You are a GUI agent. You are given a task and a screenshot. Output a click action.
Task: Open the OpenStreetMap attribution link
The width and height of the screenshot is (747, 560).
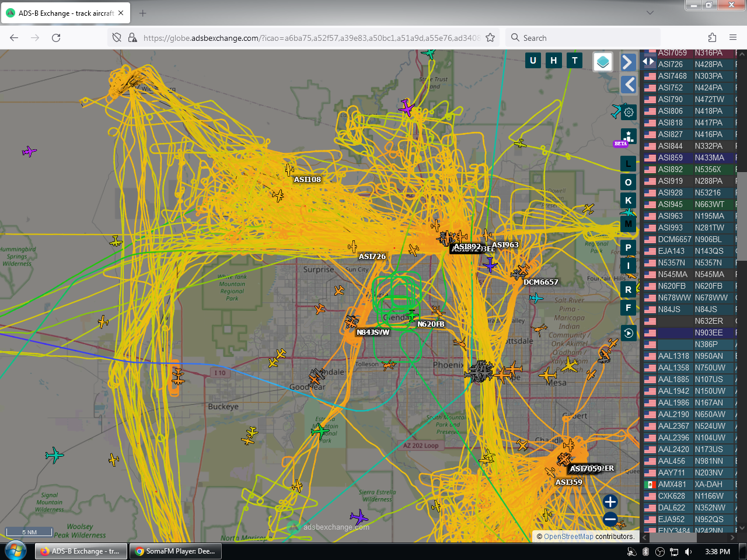(568, 537)
